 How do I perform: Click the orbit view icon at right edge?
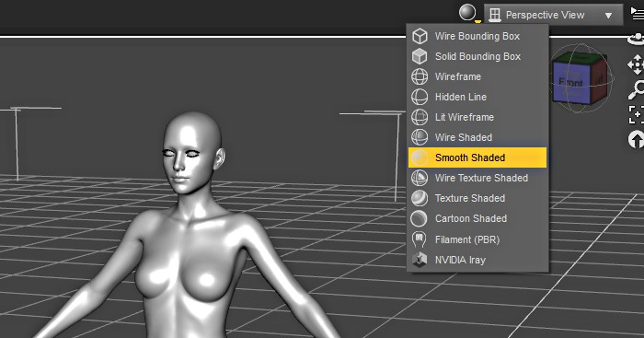click(x=637, y=40)
